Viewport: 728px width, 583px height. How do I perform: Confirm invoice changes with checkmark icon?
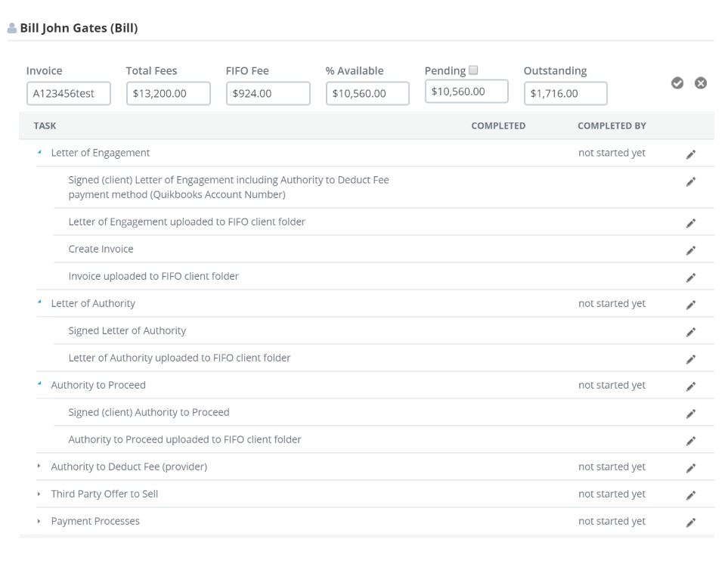click(677, 83)
